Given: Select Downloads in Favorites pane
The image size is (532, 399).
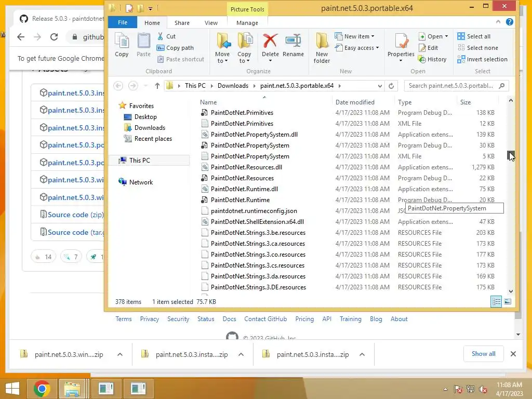Looking at the screenshot, I should tap(150, 128).
